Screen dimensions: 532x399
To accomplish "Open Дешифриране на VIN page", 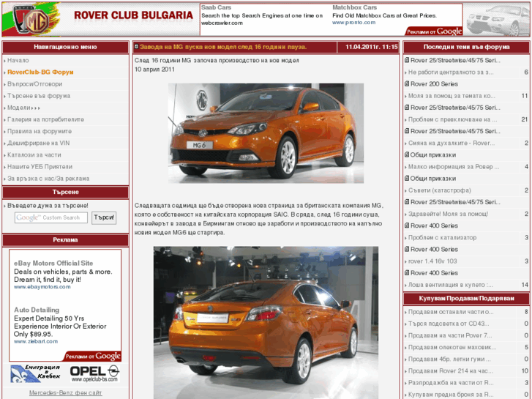I will [38, 143].
